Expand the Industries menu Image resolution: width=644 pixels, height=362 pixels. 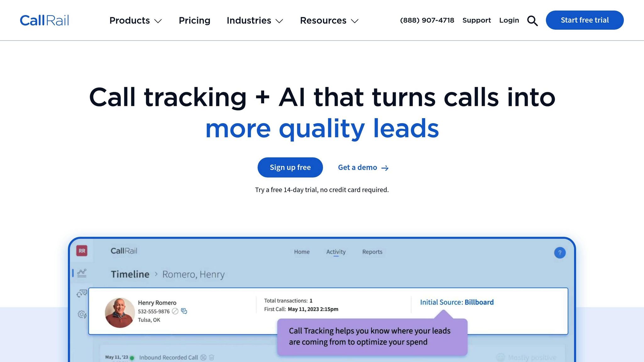pos(255,20)
